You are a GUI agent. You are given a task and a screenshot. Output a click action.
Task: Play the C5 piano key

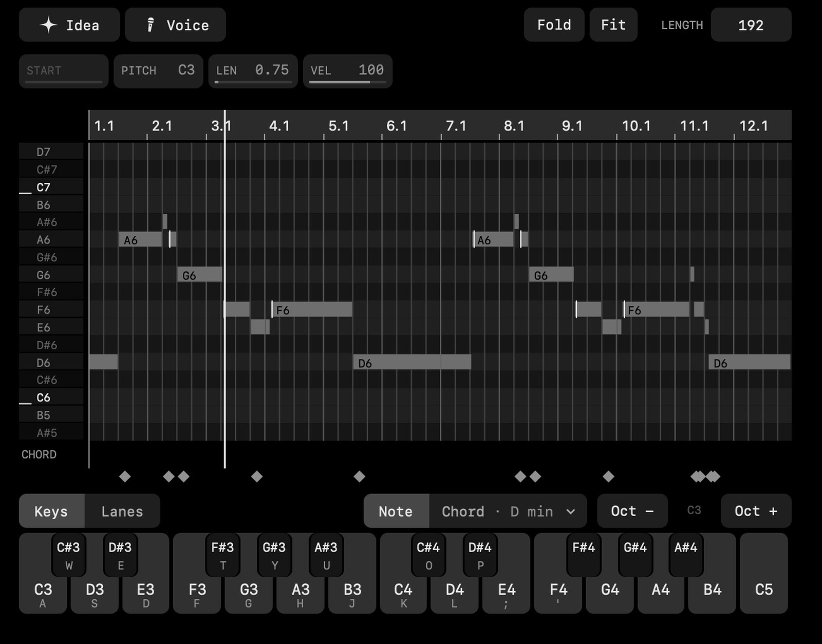(x=764, y=573)
